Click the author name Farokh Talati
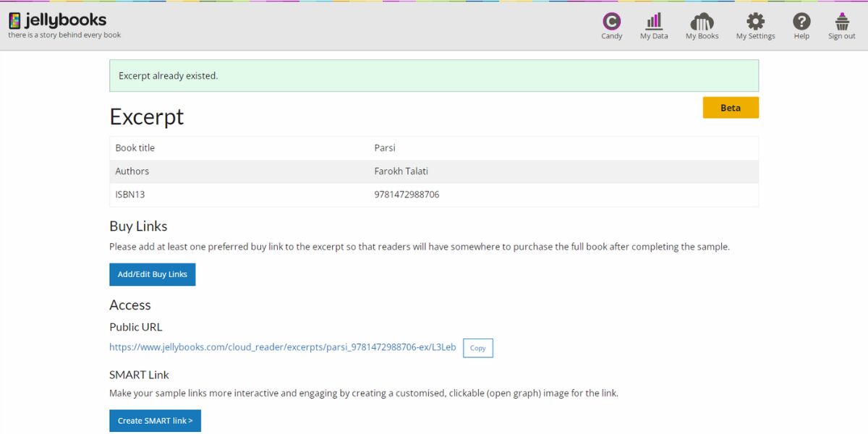 401,171
